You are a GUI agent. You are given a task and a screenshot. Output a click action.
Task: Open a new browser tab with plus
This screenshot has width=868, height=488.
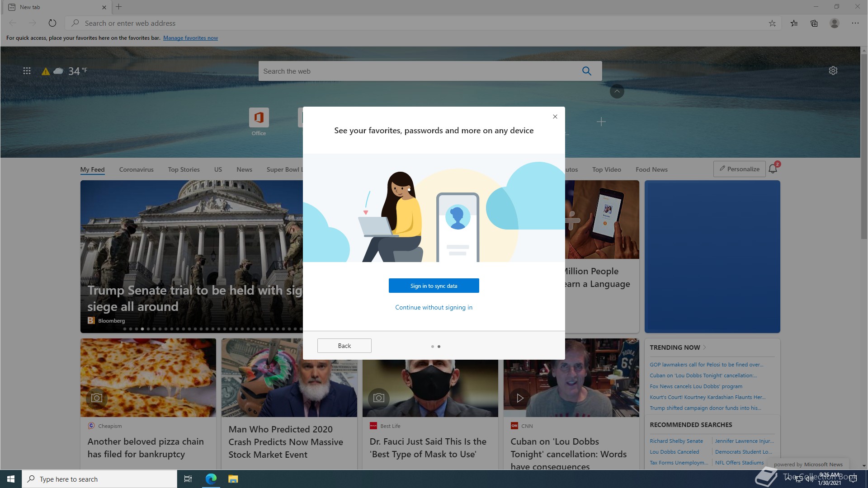pos(119,7)
